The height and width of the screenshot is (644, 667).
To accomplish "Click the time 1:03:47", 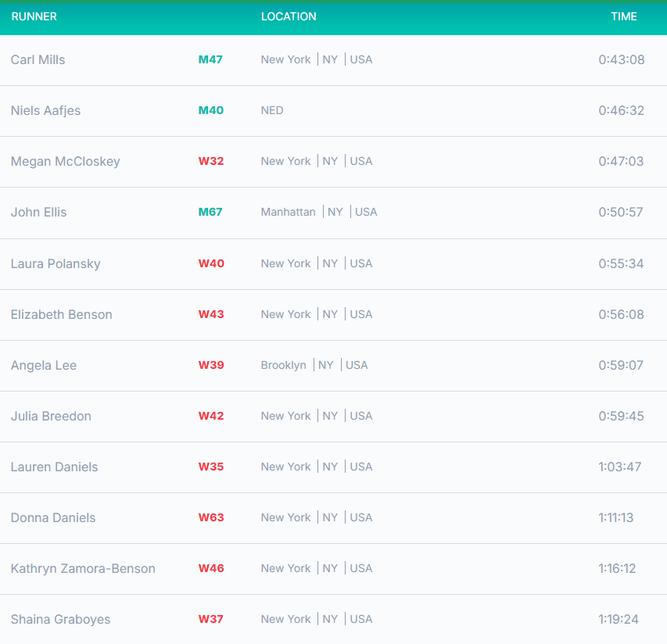I will pyautogui.click(x=620, y=467).
